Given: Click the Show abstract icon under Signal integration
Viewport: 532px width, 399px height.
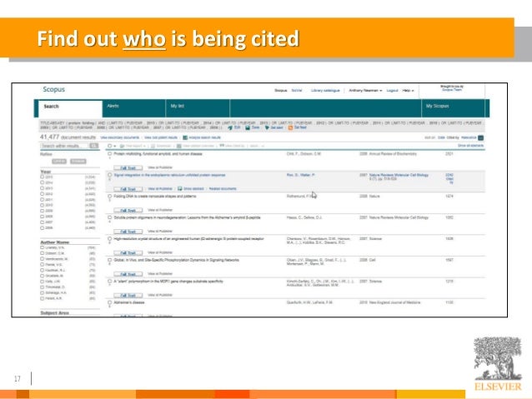Looking at the screenshot, I should (180, 188).
